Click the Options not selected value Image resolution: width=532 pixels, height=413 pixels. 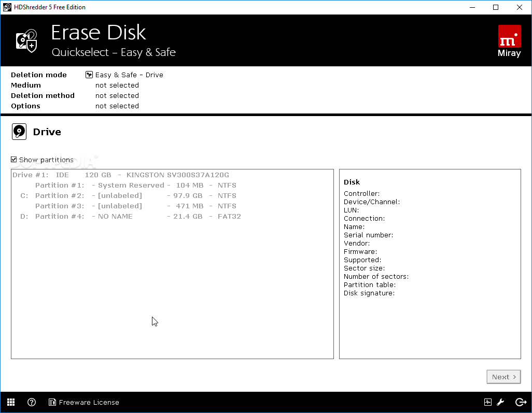[117, 106]
